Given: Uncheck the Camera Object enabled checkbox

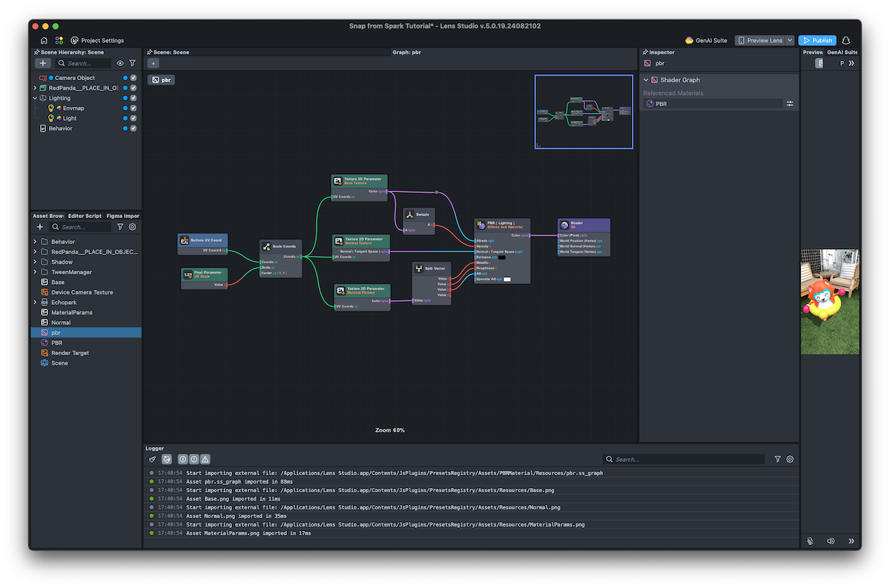Looking at the screenshot, I should point(133,78).
